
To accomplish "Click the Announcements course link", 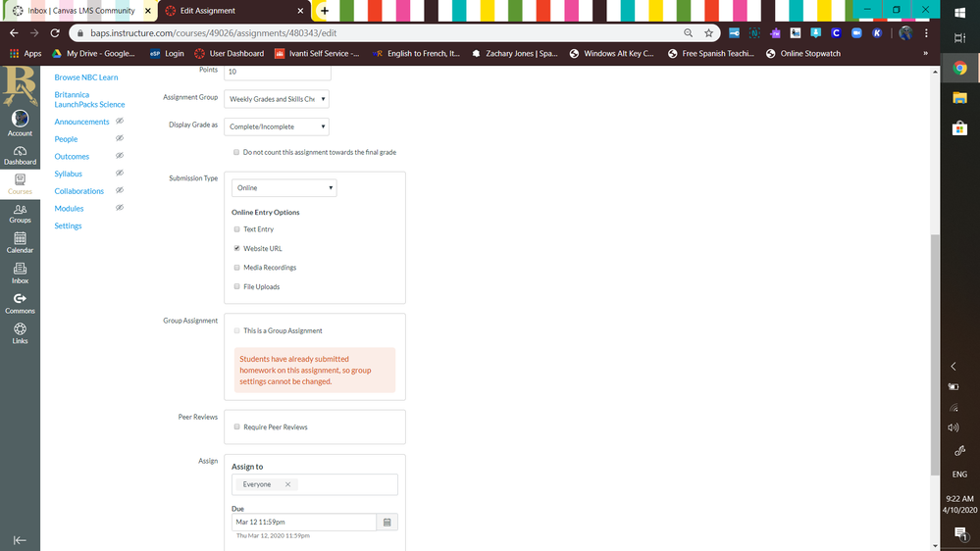I will point(81,122).
